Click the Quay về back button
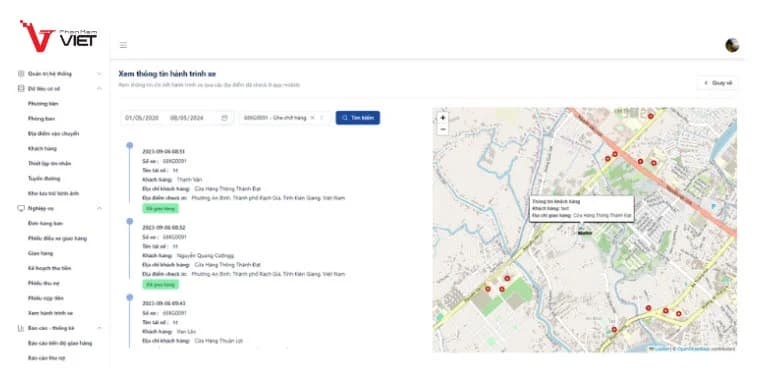The height and width of the screenshot is (387, 765). (x=717, y=83)
